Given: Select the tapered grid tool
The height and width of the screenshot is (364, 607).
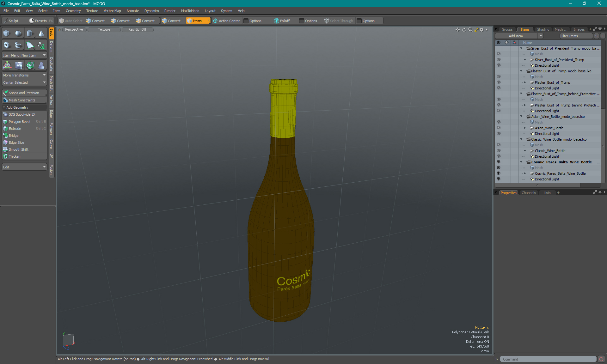Looking at the screenshot, I should (x=41, y=65).
